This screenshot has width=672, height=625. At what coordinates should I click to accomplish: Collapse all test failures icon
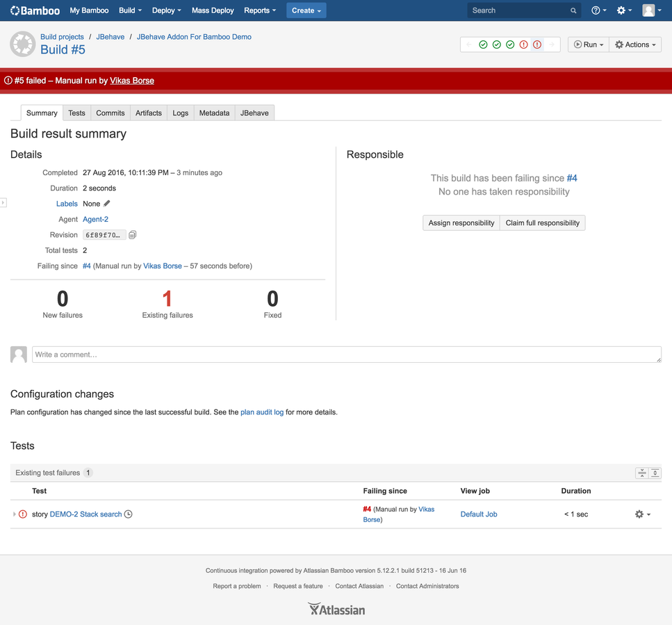[641, 473]
